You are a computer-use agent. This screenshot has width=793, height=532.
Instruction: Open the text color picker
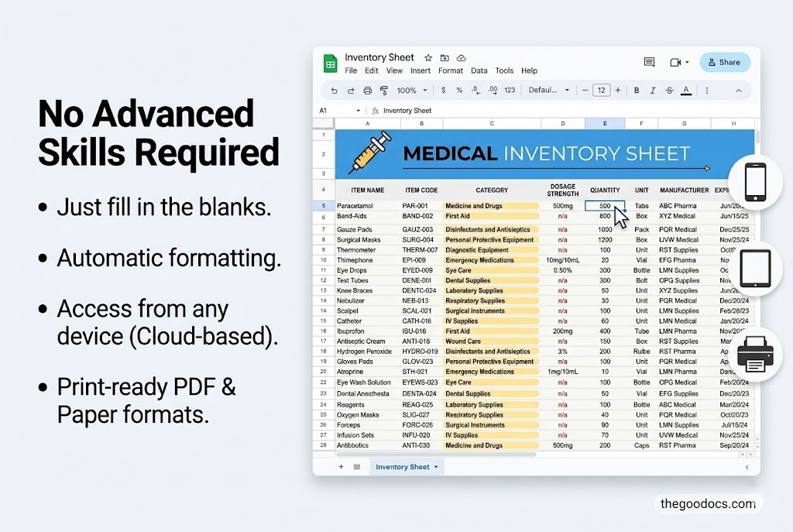685,91
